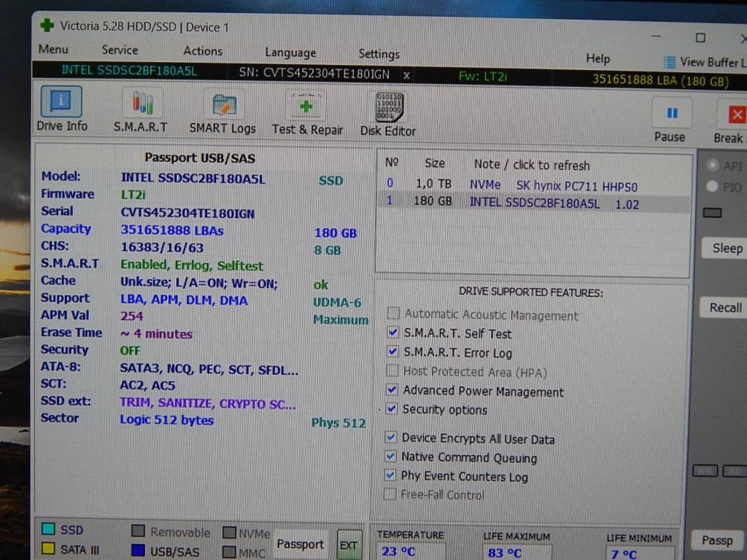Open the Language menu
Viewport: 747px width, 560px height.
pos(290,52)
